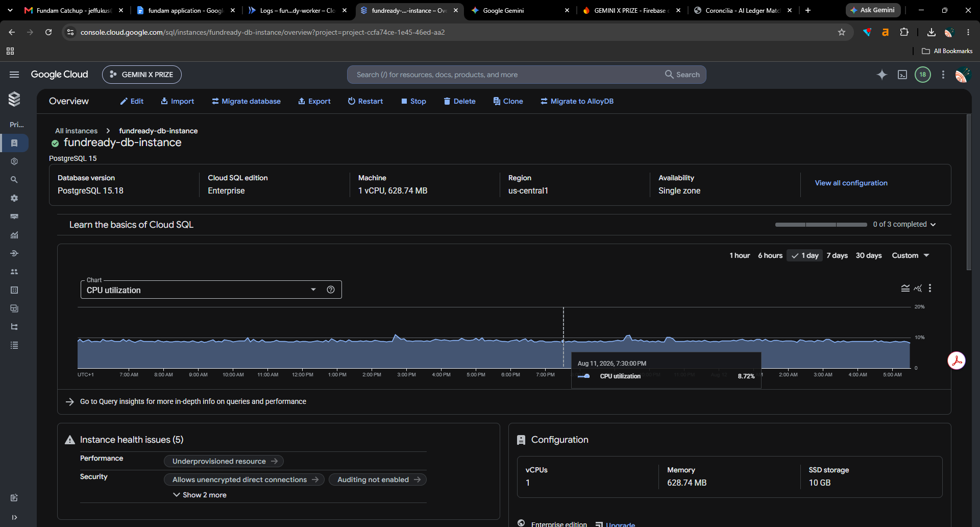Open the Backups sidebar icon
980x527 pixels.
[14, 308]
